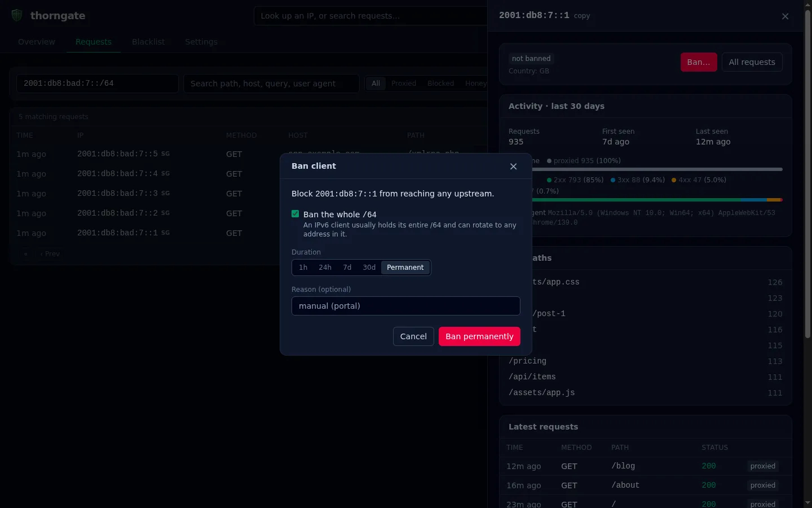Click count 113 beside /pricing
Screen dimensions: 812x508
point(775,361)
